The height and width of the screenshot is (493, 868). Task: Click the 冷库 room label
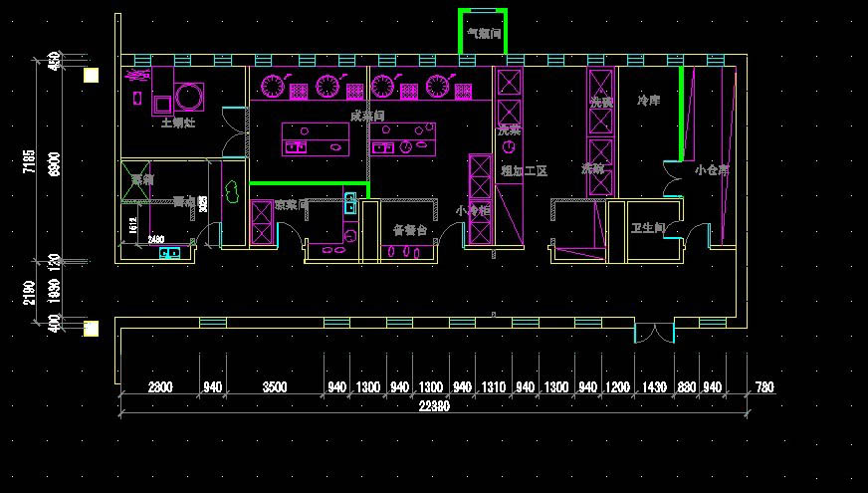point(648,101)
